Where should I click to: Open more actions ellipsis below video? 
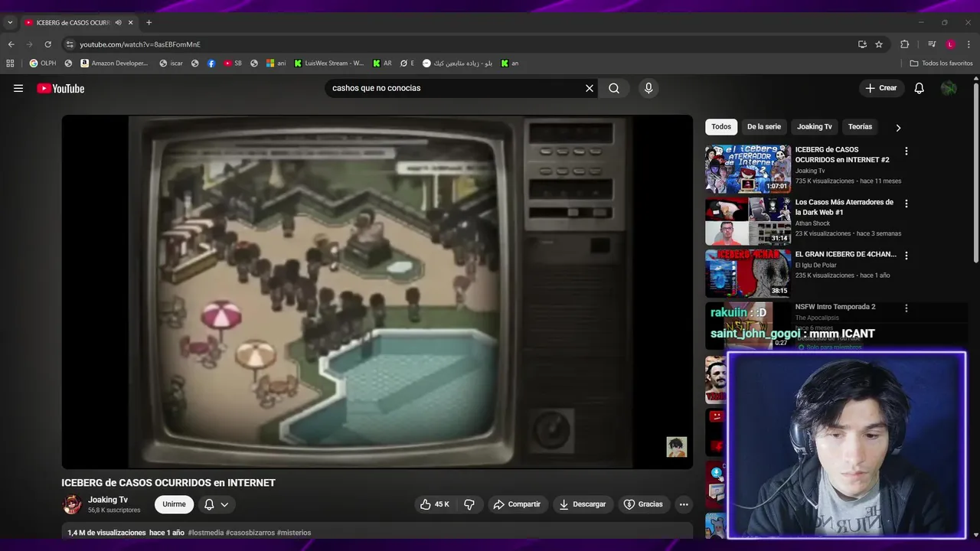click(x=684, y=504)
